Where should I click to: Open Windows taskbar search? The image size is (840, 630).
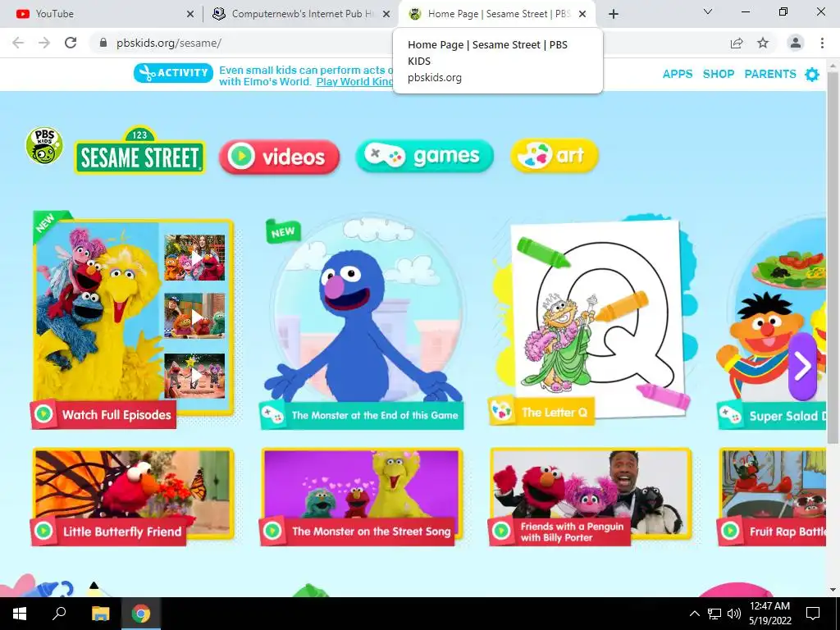[59, 614]
